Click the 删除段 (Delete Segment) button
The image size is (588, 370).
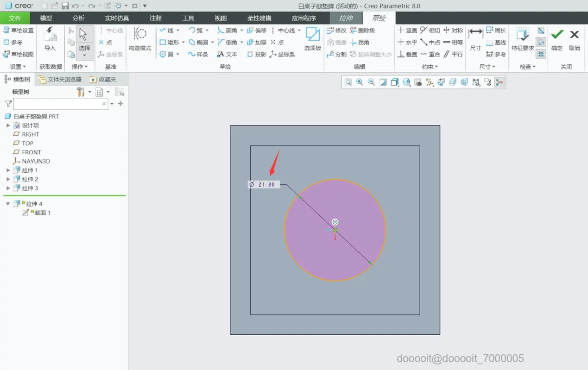(x=362, y=31)
